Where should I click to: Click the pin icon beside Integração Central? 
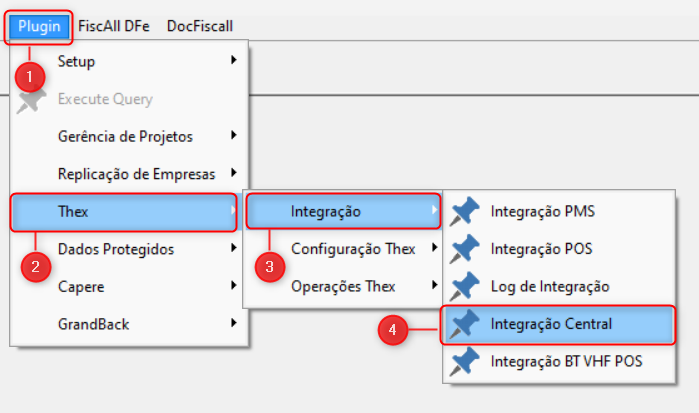click(465, 324)
